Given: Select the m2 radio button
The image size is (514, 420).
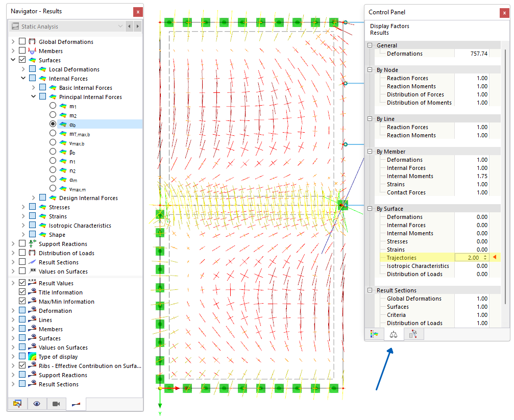Looking at the screenshot, I should coord(53,115).
